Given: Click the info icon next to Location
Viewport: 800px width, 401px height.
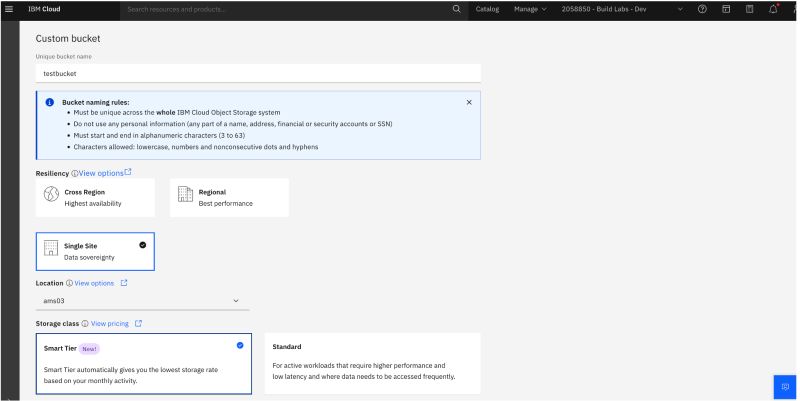Looking at the screenshot, I should tap(69, 283).
